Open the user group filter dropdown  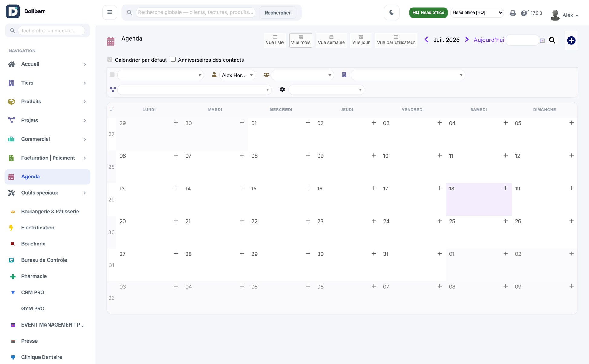[302, 75]
